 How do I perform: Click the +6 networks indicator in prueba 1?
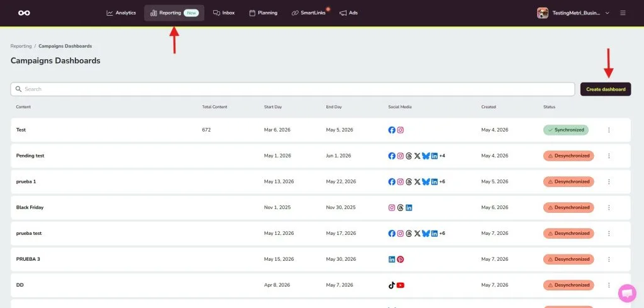442,182
